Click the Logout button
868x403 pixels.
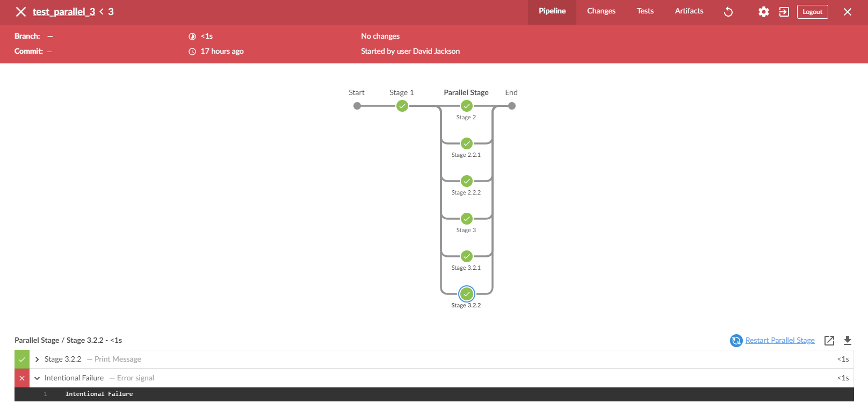(812, 12)
